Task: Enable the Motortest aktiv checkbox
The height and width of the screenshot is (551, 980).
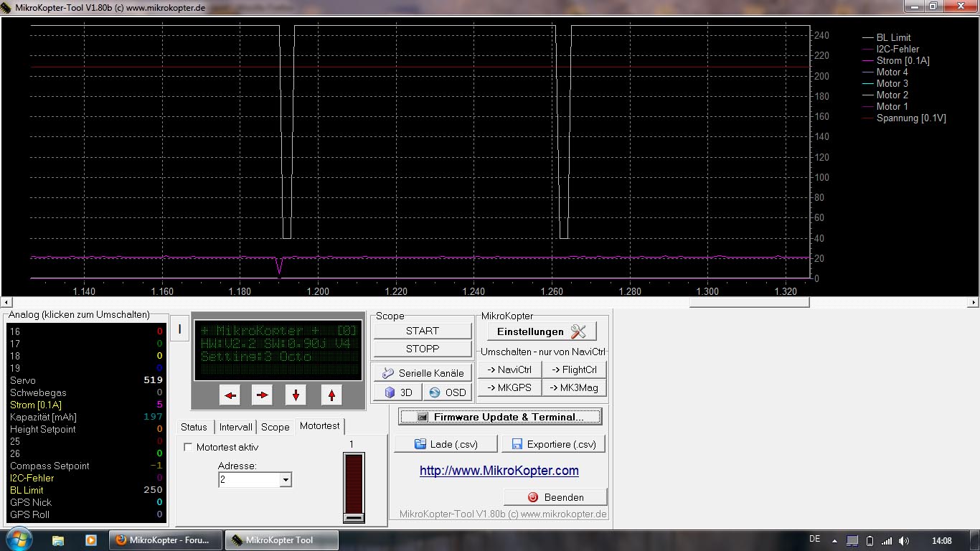Action: (x=189, y=447)
